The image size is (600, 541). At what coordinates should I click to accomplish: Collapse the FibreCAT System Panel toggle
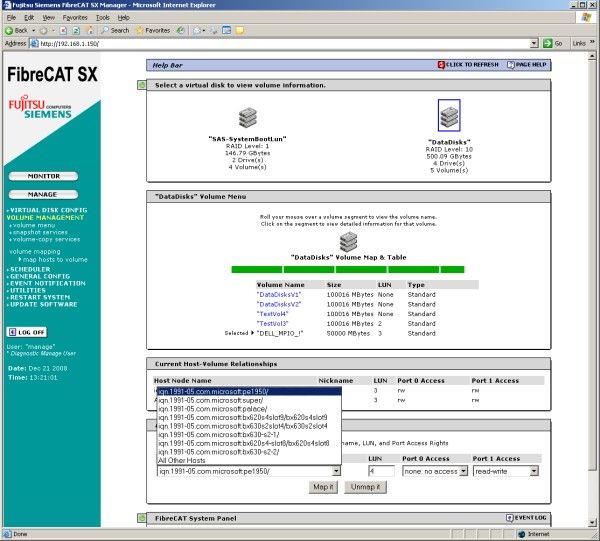(142, 518)
